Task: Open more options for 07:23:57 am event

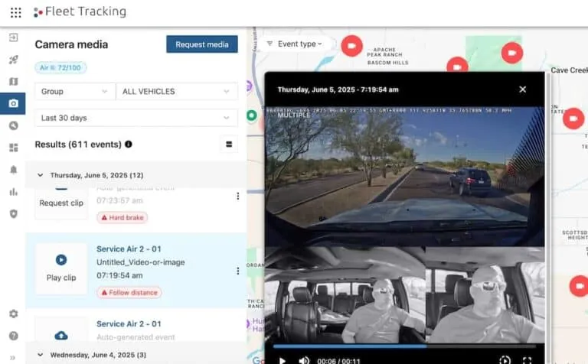Action: [238, 196]
